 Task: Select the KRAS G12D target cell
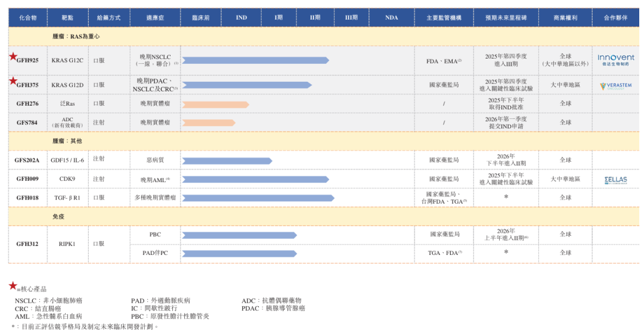pyautogui.click(x=67, y=85)
